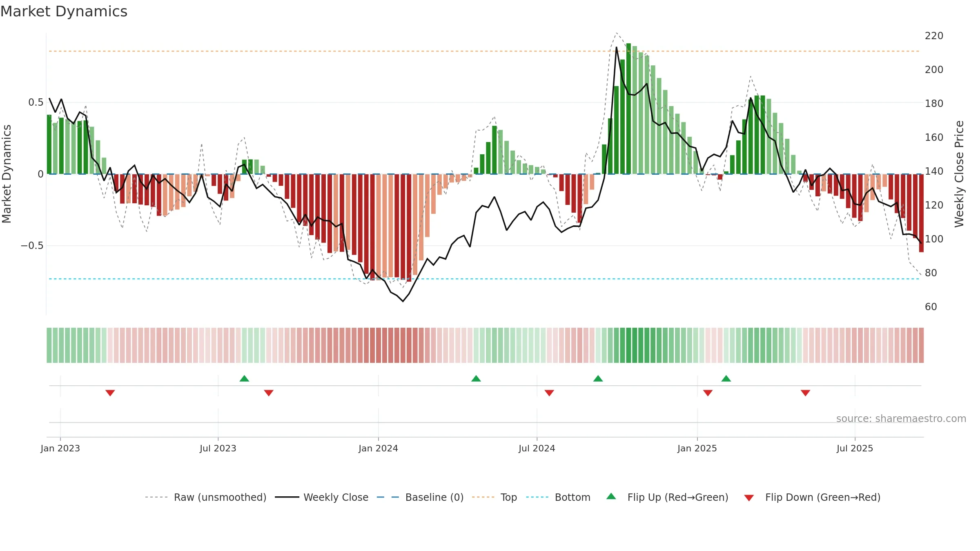Click the 0.5 left axis tick label
The height and width of the screenshot is (551, 980).
(36, 102)
